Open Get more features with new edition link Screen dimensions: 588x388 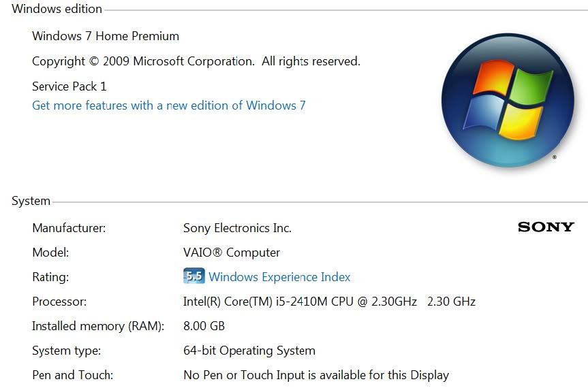[x=169, y=106]
